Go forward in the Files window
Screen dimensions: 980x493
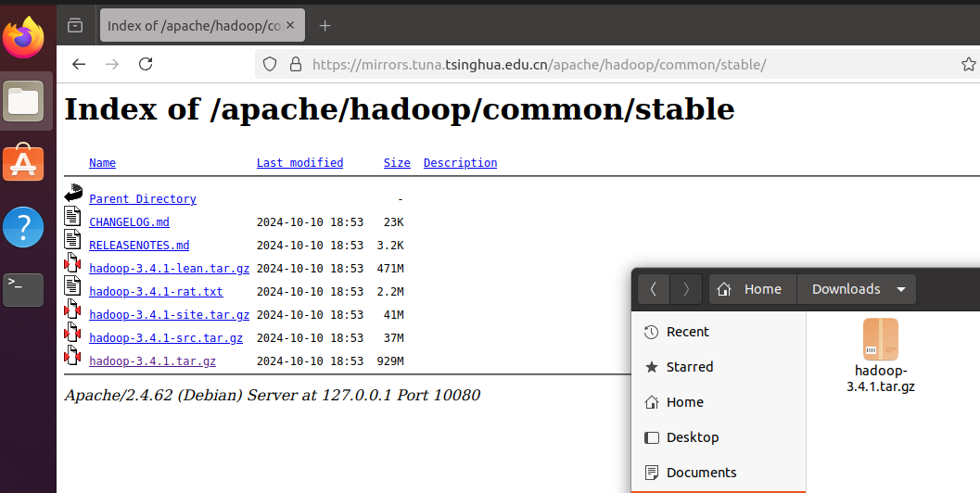686,289
